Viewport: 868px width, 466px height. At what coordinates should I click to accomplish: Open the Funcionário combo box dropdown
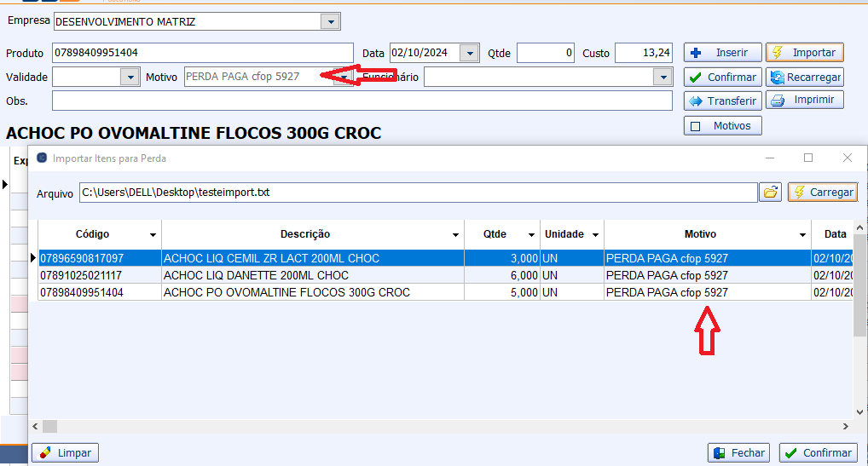click(x=663, y=78)
